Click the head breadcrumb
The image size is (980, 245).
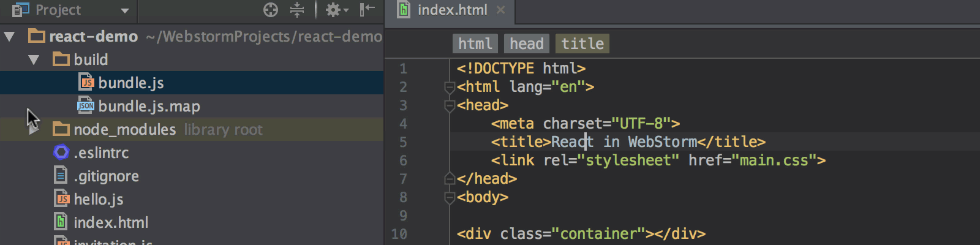[527, 43]
